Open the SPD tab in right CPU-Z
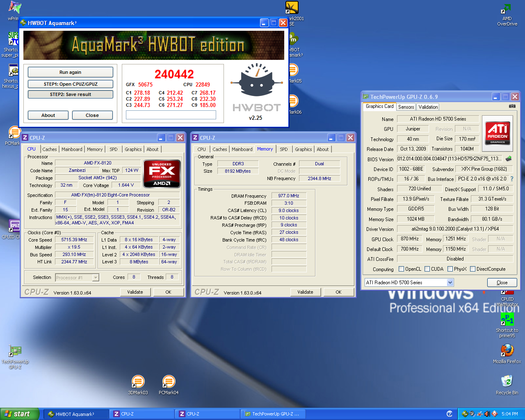525x420 pixels. 284,149
